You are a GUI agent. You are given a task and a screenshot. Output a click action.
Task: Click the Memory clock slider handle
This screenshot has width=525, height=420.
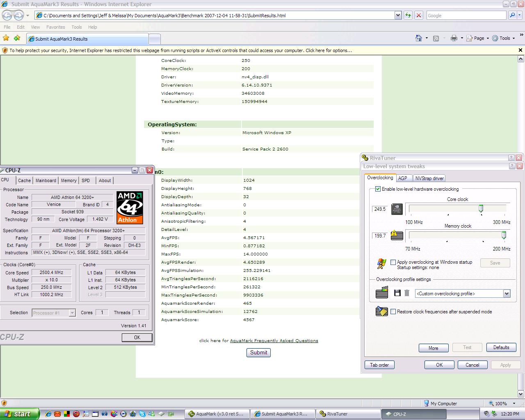coord(504,235)
